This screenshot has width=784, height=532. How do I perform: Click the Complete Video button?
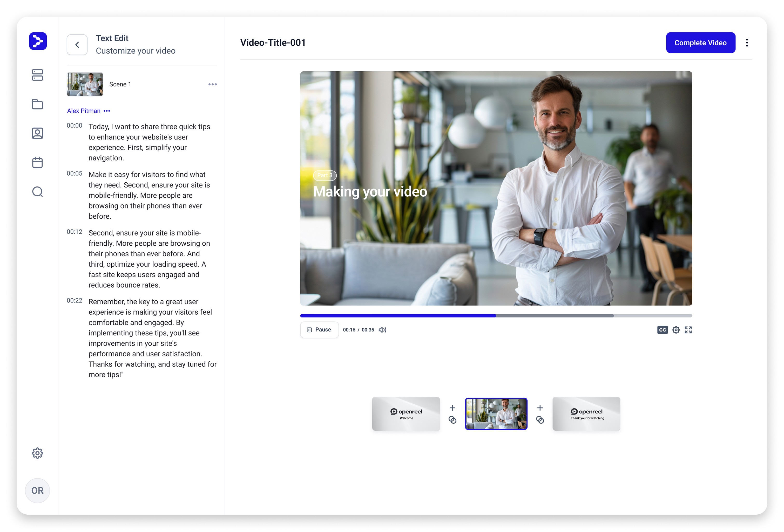(x=700, y=43)
